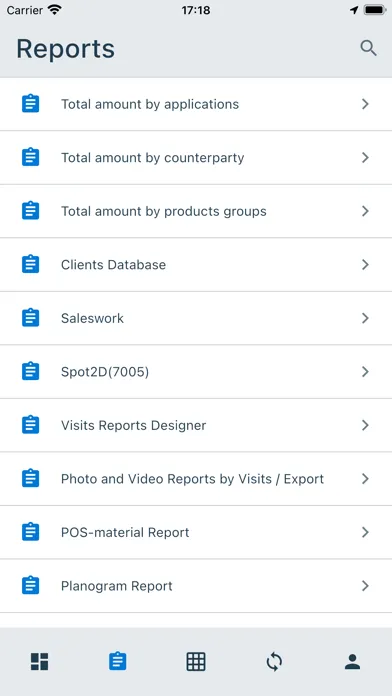Open the user profile tab icon

tap(352, 661)
